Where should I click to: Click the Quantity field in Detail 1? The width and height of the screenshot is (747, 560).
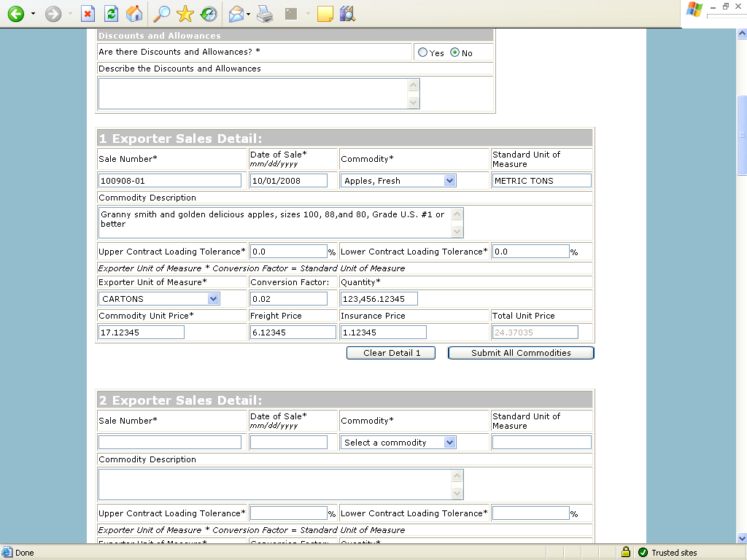pos(379,299)
